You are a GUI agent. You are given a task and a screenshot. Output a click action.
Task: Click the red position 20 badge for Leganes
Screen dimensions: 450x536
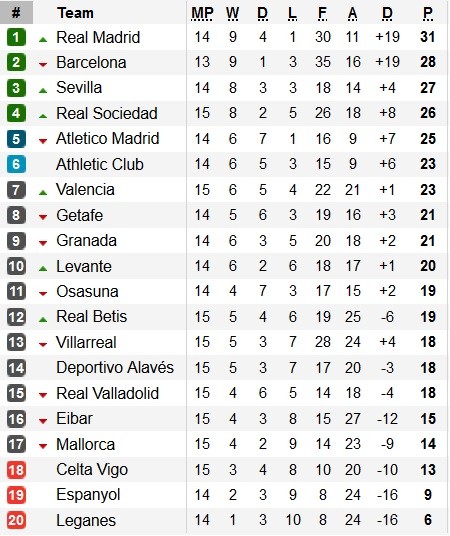point(16,520)
